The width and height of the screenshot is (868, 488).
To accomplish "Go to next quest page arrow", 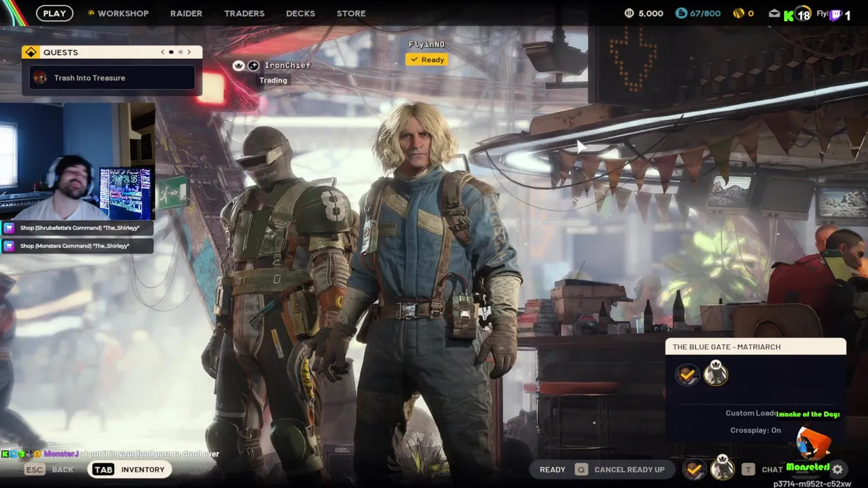I will click(189, 52).
